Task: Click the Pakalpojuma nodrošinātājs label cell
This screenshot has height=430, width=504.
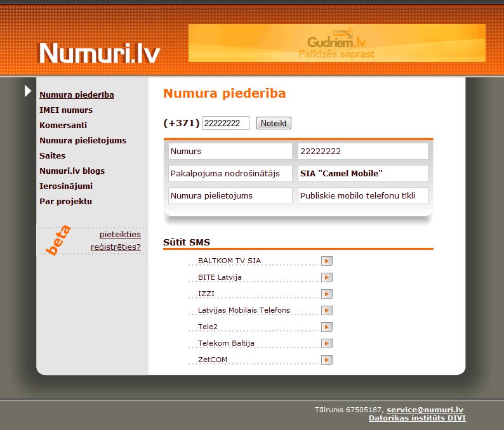Action: click(x=230, y=173)
